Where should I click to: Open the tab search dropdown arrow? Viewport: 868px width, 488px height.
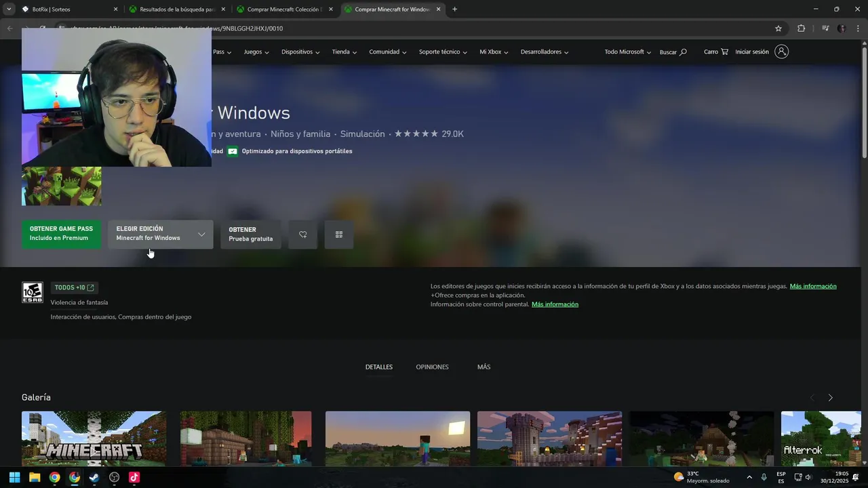[x=9, y=9]
